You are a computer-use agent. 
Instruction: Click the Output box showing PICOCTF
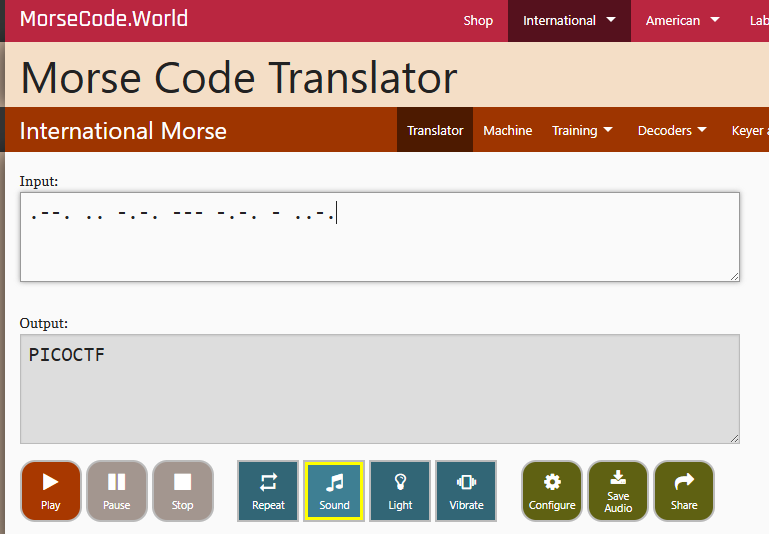380,388
